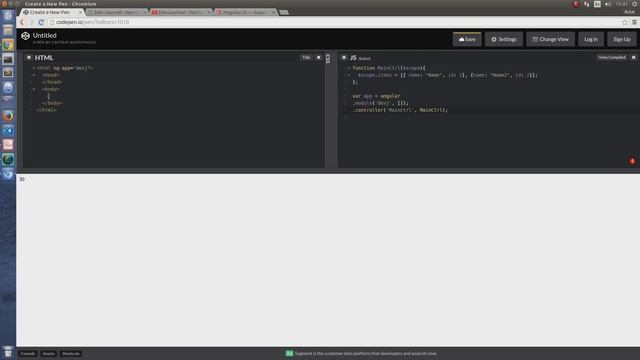Click the system clock in top panel

[x=622, y=4]
